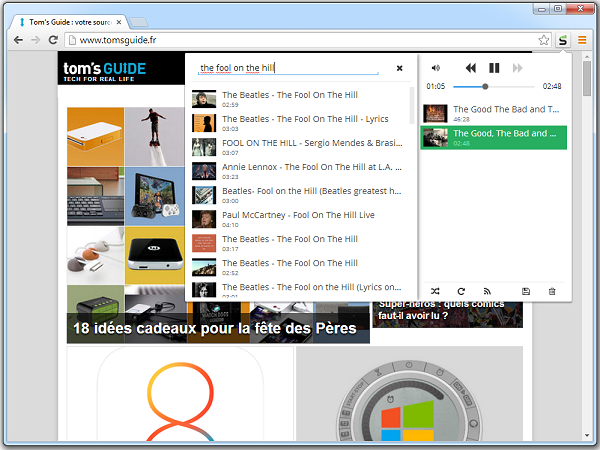Reload the page with the refresh icon

click(53, 40)
